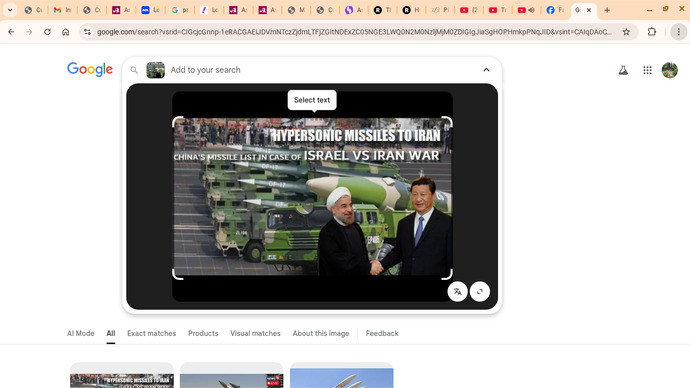This screenshot has height=388, width=690.
Task: View site information icon in address bar
Action: coord(87,32)
